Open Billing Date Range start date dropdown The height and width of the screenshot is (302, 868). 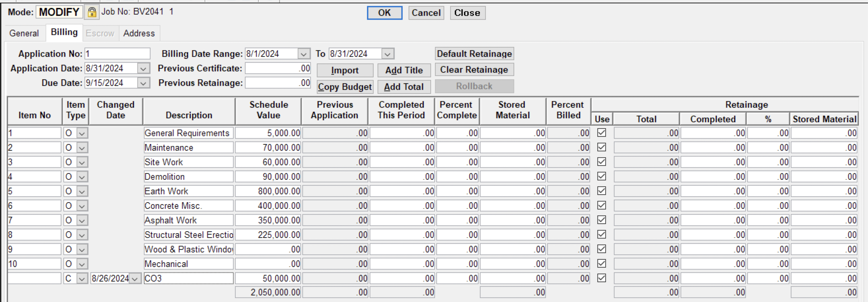(x=304, y=54)
